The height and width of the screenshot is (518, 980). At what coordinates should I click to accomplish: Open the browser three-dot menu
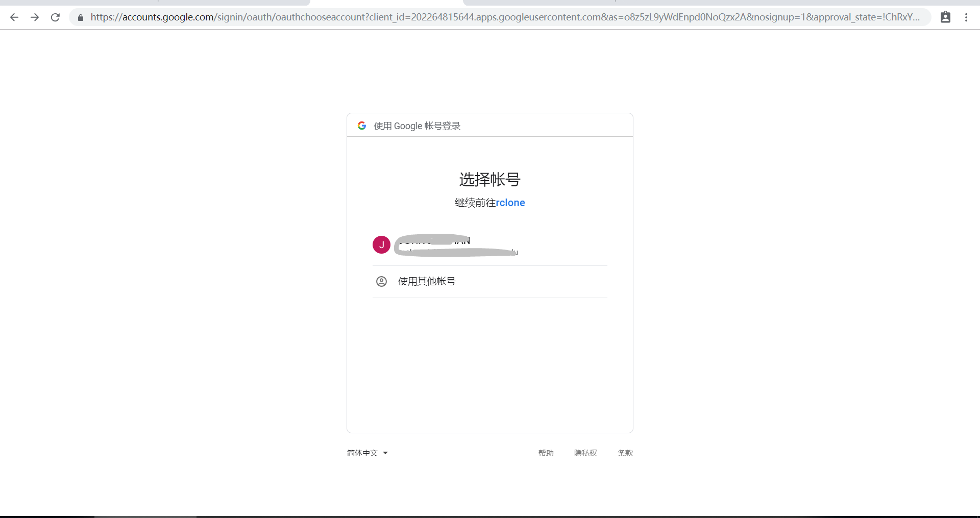(x=966, y=17)
